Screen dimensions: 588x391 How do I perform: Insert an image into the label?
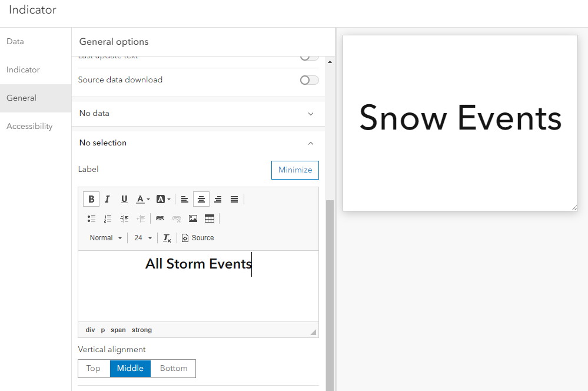click(193, 218)
